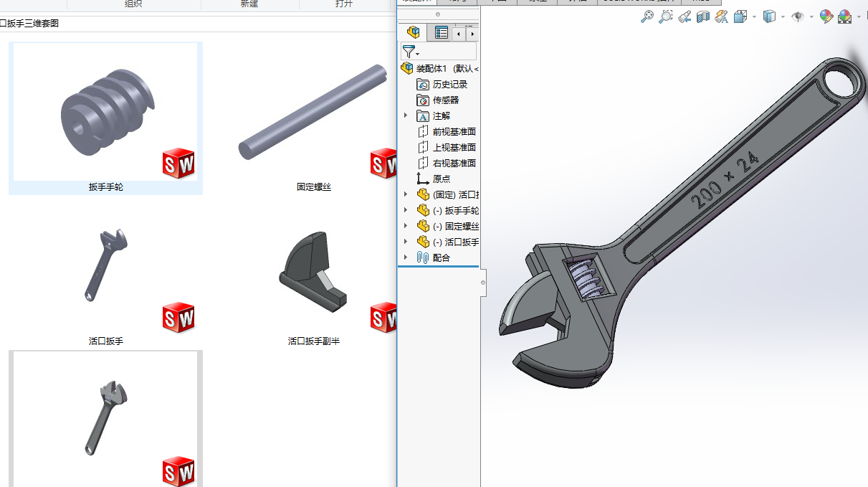Expand the 注解 annotations folder

tap(406, 115)
